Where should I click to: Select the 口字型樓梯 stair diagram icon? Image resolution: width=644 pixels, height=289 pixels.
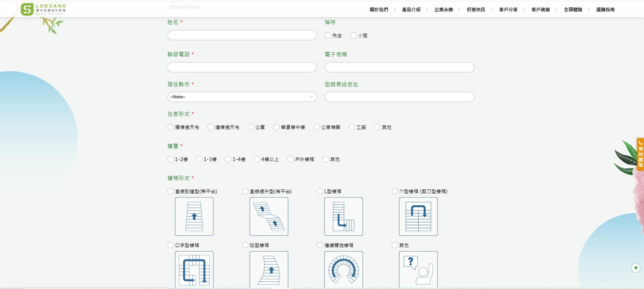tap(194, 270)
